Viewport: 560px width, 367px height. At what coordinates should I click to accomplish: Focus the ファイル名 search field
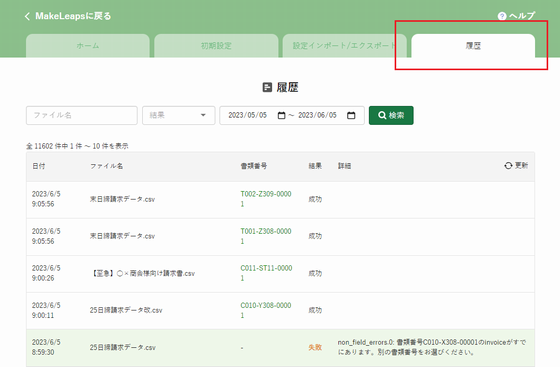coord(82,115)
